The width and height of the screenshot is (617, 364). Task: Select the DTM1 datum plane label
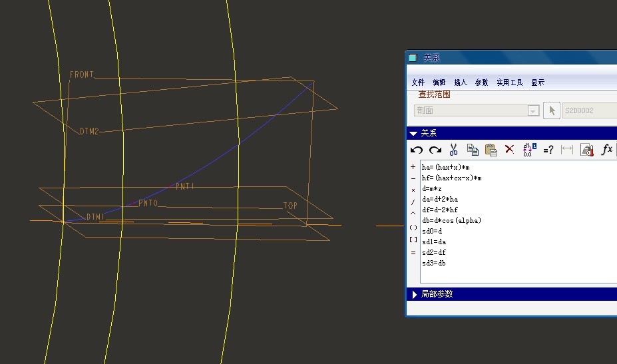click(96, 217)
